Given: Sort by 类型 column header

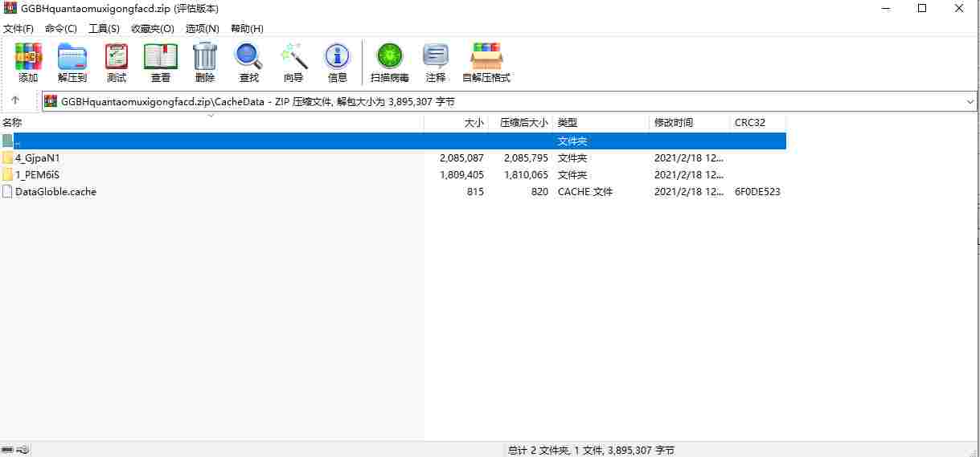Looking at the screenshot, I should pos(601,123).
